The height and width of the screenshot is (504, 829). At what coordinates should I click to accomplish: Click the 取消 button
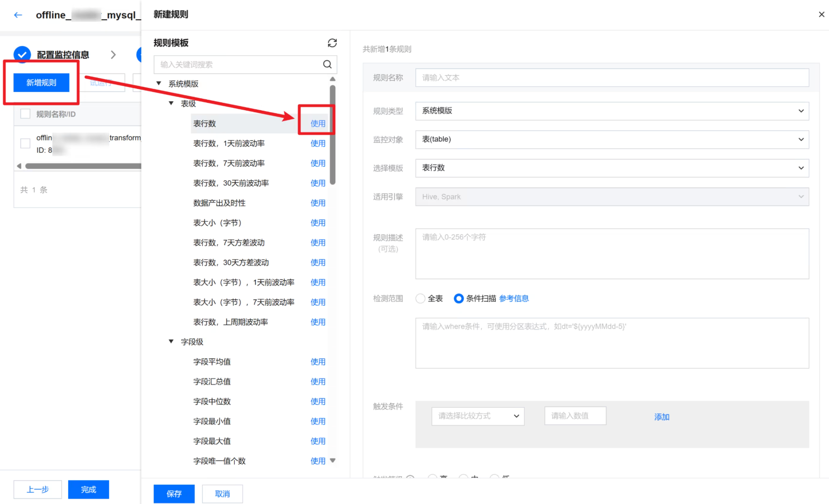click(x=223, y=494)
